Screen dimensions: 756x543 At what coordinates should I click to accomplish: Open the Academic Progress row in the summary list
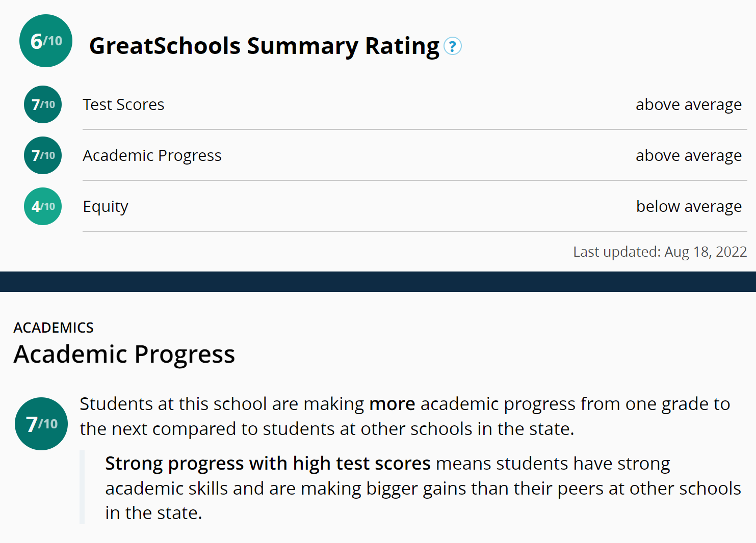[x=152, y=155]
